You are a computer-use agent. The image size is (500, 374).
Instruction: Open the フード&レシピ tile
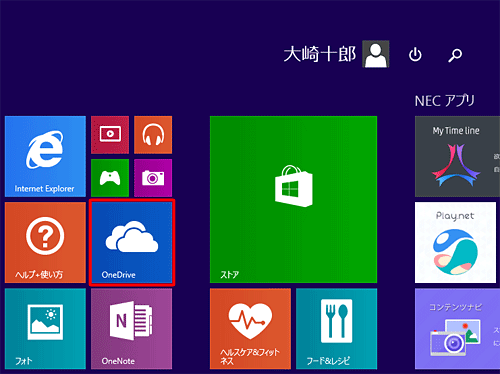pyautogui.click(x=336, y=329)
